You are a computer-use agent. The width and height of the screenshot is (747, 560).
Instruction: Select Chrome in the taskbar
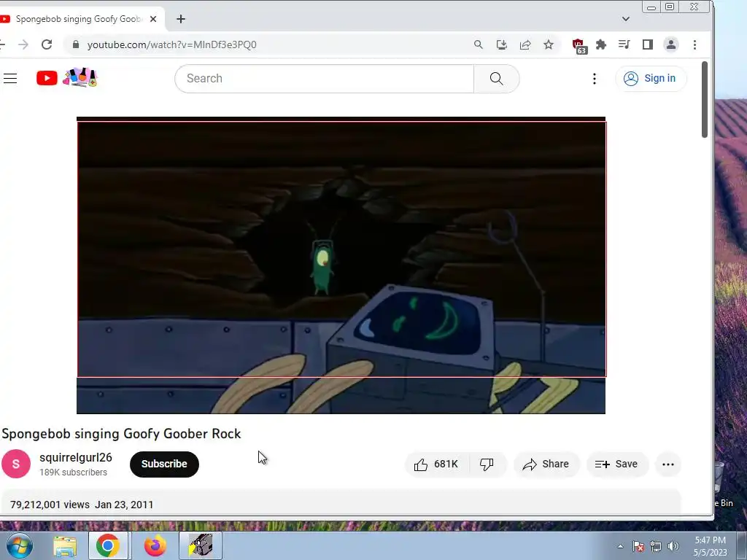coord(108,545)
